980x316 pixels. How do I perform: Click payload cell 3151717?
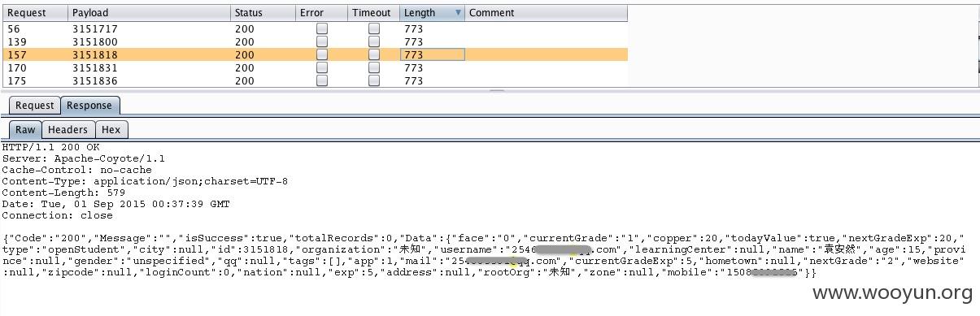pos(149,28)
